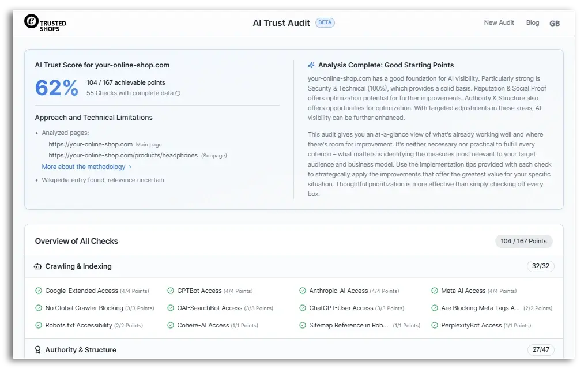Click the 32/32 score badge
588x369 pixels.
(540, 266)
